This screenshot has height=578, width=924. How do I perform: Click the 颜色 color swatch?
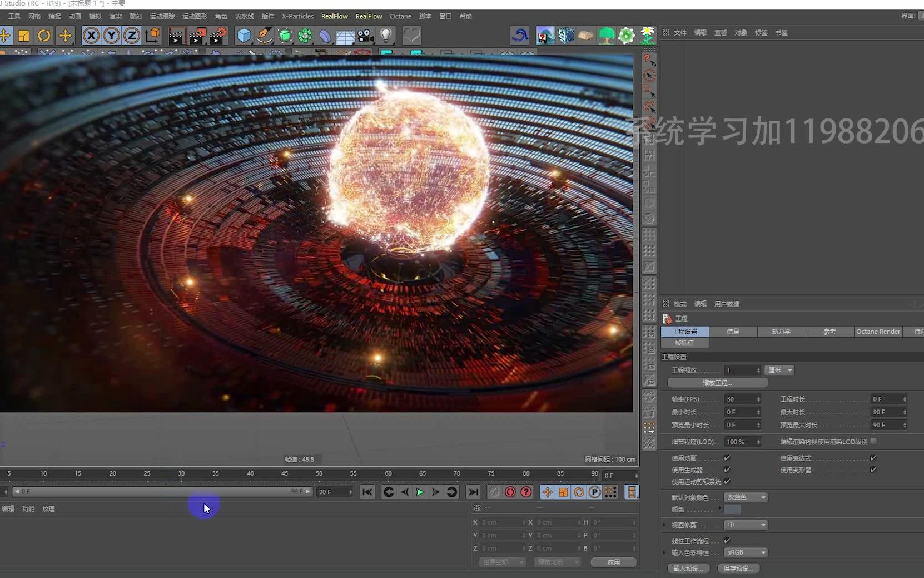coord(734,510)
